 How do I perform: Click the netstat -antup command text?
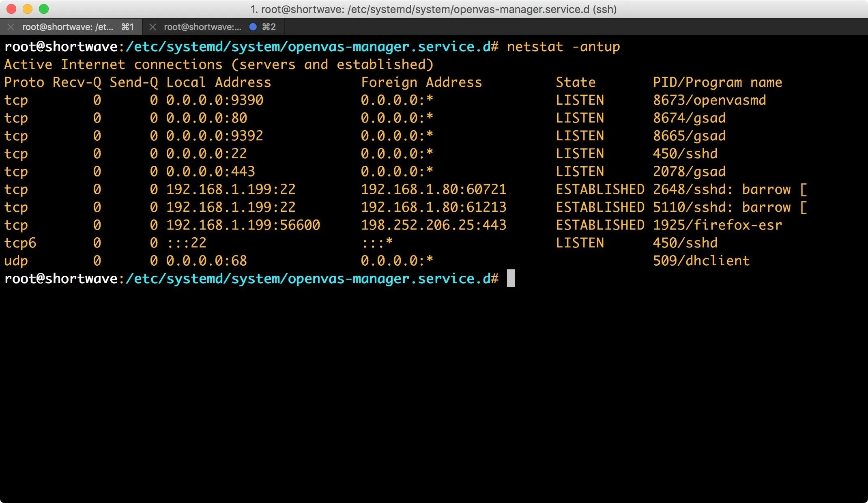click(563, 47)
